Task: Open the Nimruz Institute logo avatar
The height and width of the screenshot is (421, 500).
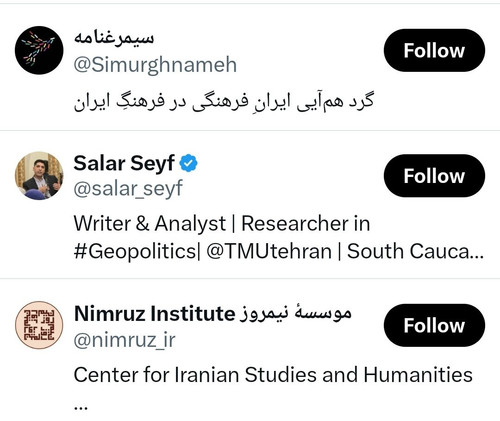Action: 39,325
